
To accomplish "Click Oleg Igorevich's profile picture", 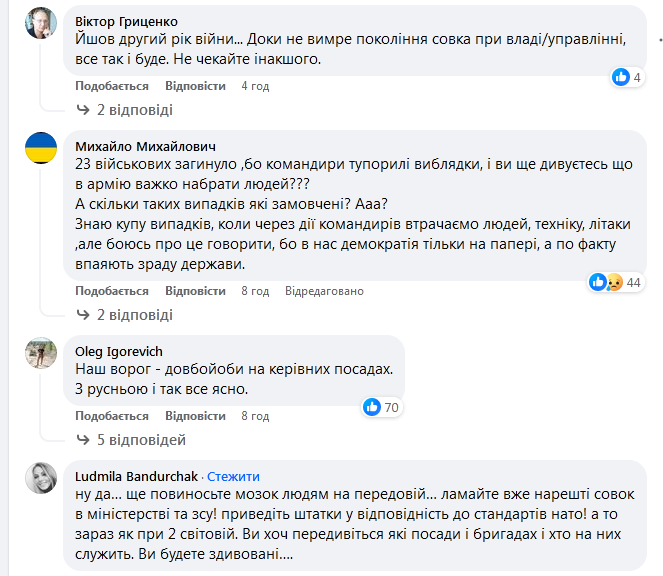I will [40, 352].
